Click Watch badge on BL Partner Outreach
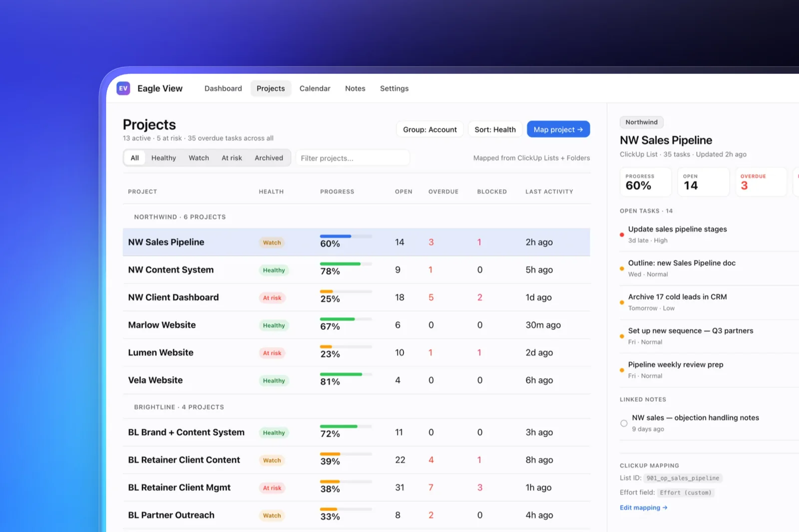 [272, 516]
